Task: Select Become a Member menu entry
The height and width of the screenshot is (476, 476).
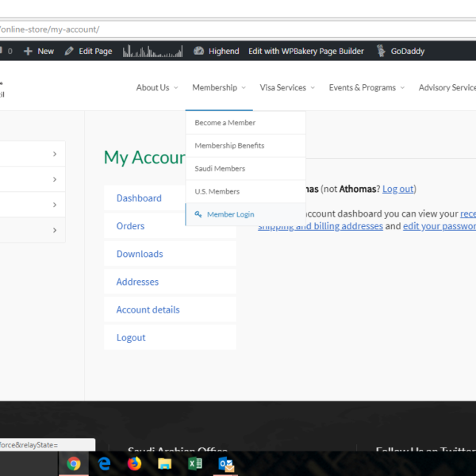Action: [x=225, y=123]
